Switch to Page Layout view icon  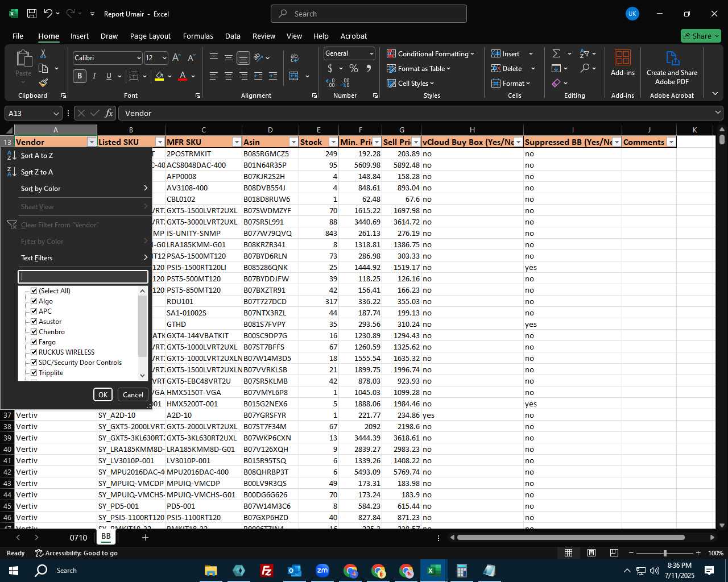pos(591,553)
